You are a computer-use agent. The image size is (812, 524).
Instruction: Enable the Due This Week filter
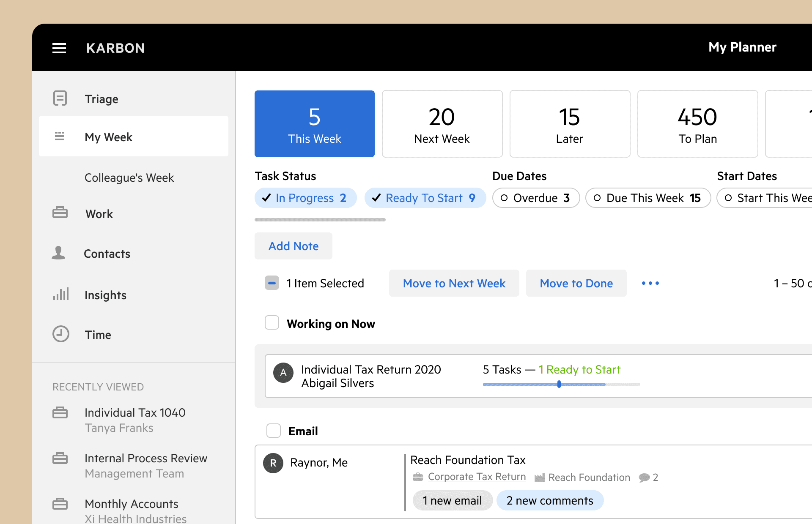pyautogui.click(x=648, y=198)
